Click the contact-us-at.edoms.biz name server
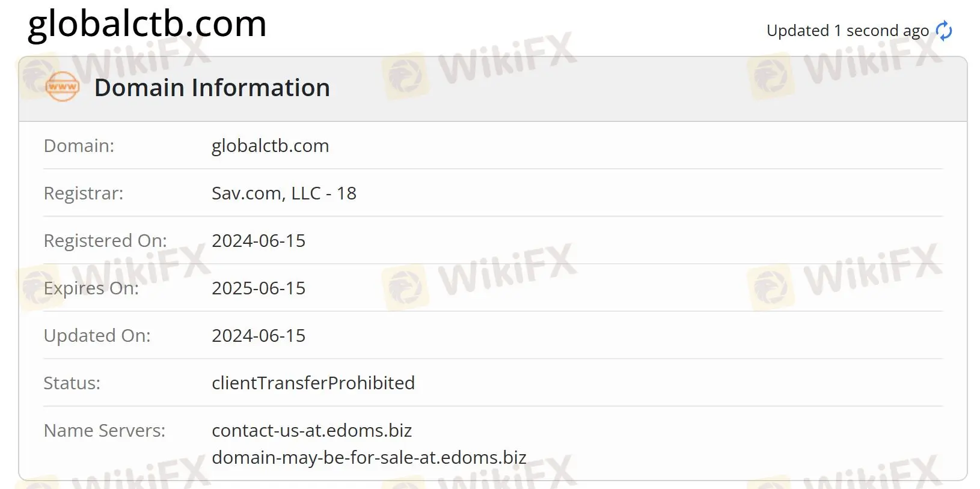The image size is (980, 489). click(x=311, y=431)
